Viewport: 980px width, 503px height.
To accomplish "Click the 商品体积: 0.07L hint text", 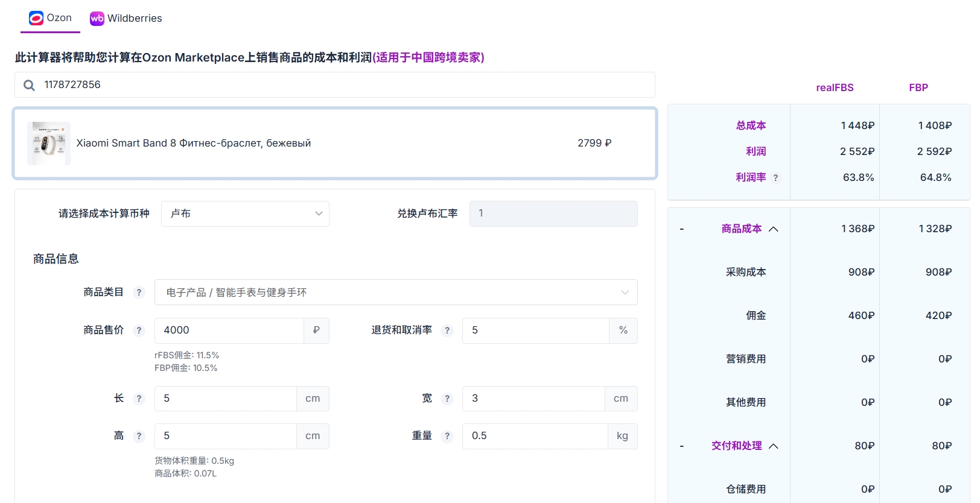I will (x=185, y=473).
